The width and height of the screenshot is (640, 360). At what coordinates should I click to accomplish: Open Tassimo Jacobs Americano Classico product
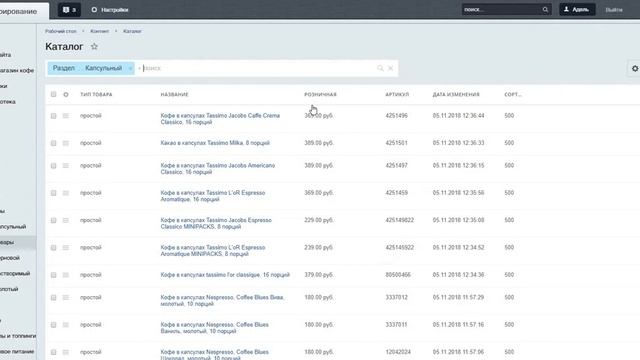[218, 169]
